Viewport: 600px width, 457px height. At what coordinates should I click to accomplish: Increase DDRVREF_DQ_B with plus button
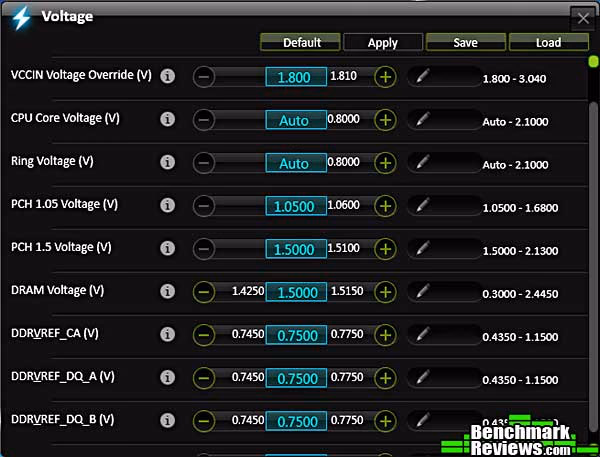pos(385,421)
